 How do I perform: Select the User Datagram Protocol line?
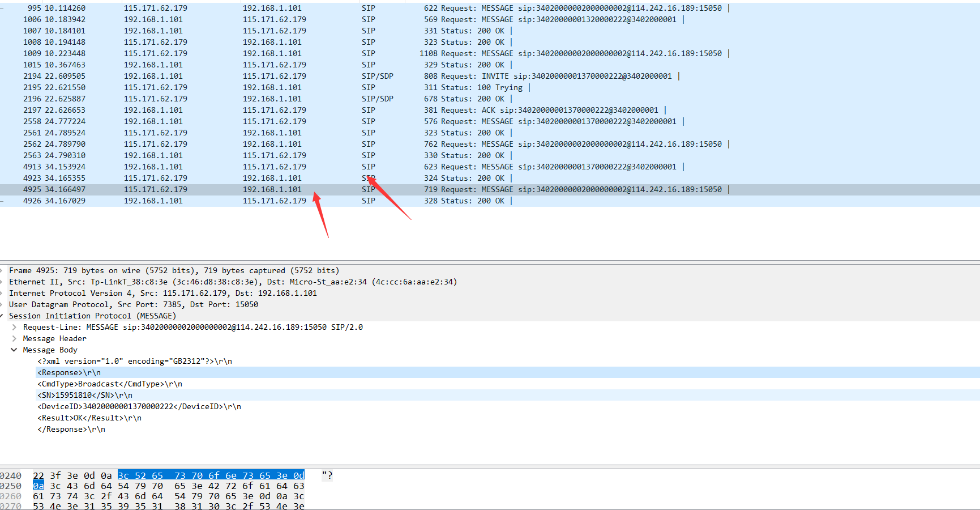(133, 305)
